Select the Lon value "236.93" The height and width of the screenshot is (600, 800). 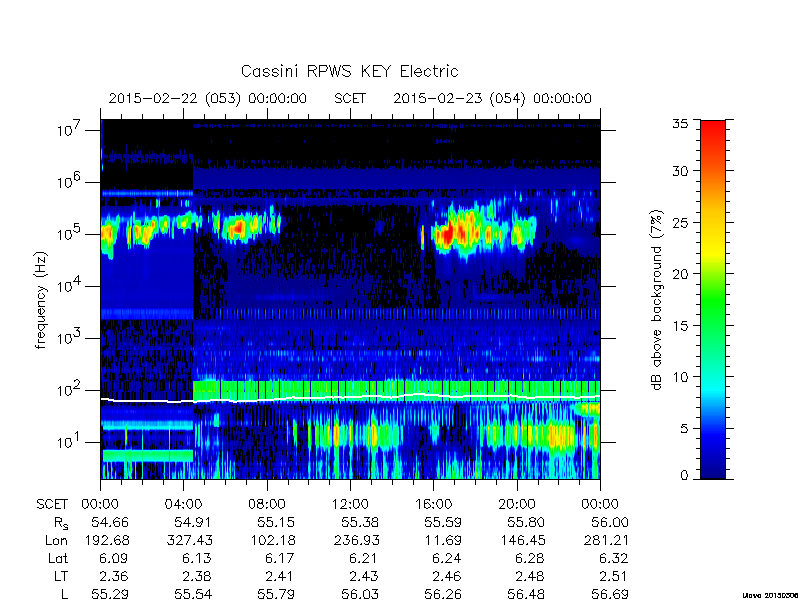point(356,540)
